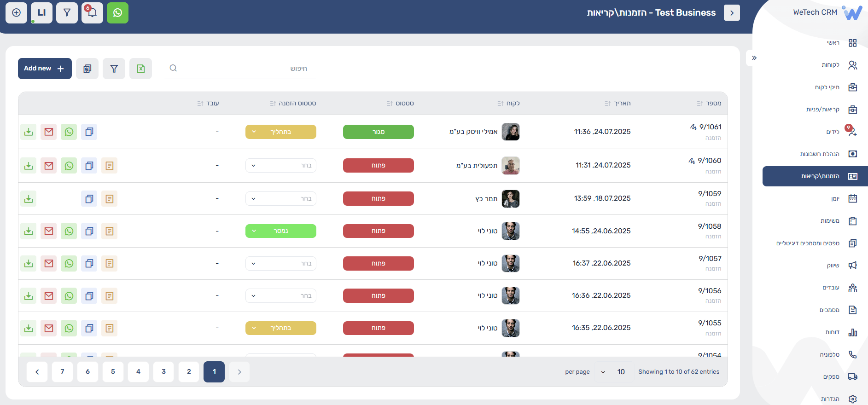
Task: Collapse the sidebar with double-chevron arrow
Action: pyautogui.click(x=754, y=58)
